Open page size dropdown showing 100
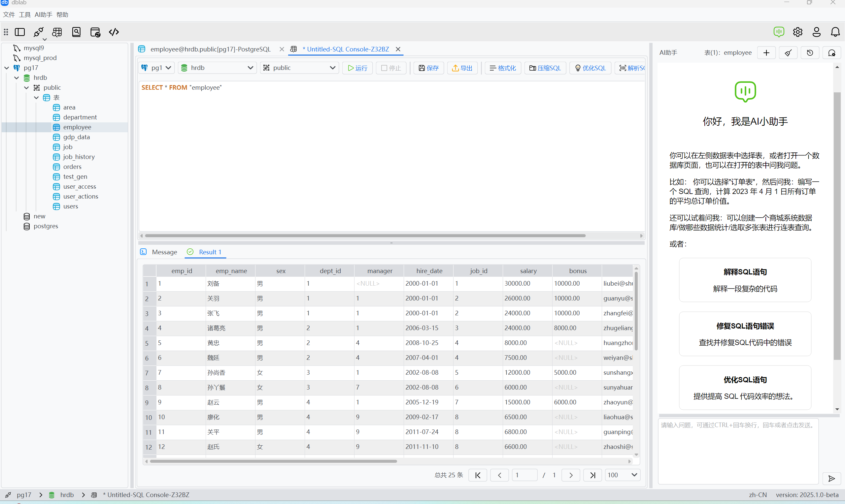This screenshot has width=845, height=504. [x=622, y=475]
